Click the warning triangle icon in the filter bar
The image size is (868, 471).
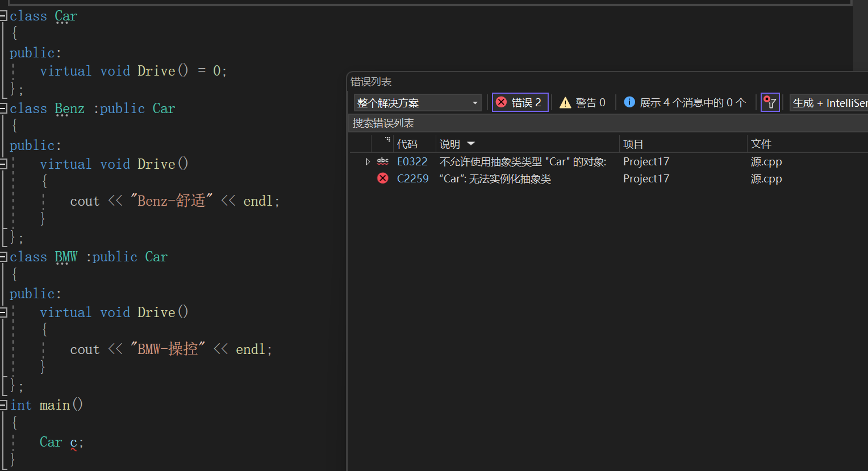(x=565, y=103)
